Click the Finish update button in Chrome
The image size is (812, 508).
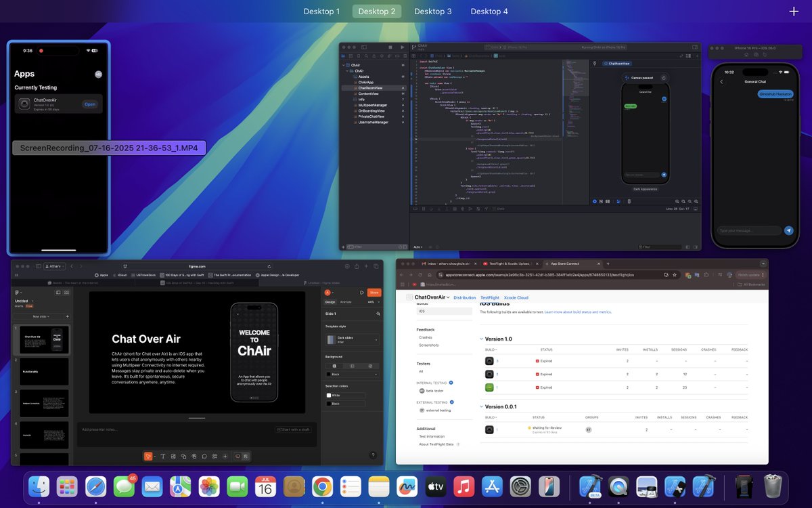(x=751, y=275)
